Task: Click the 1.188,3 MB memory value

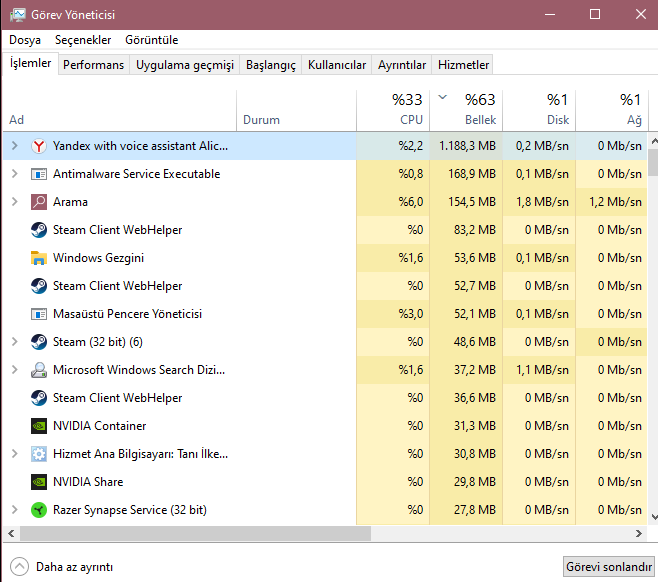Action: 467,146
